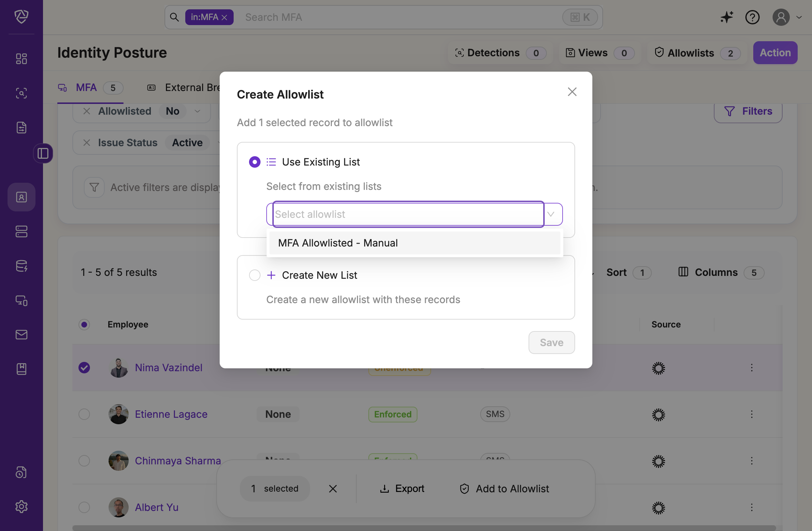The image size is (812, 531).
Task: Open settings gear in sidebar
Action: [x=22, y=506]
